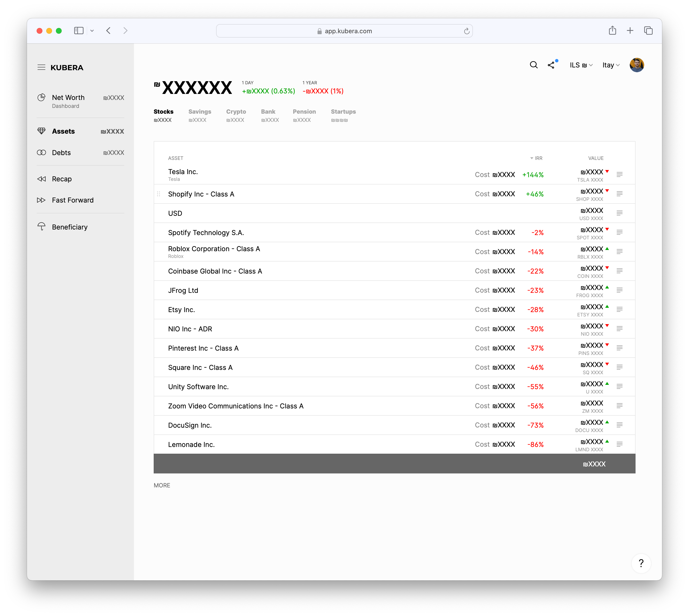Toggle the Safari sidebar icon
This screenshot has height=616, width=689.
[x=79, y=31]
